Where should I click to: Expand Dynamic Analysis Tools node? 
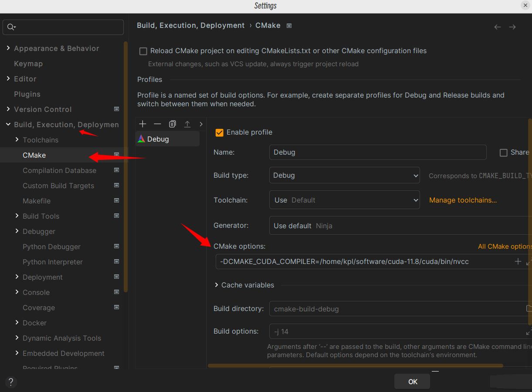click(17, 338)
